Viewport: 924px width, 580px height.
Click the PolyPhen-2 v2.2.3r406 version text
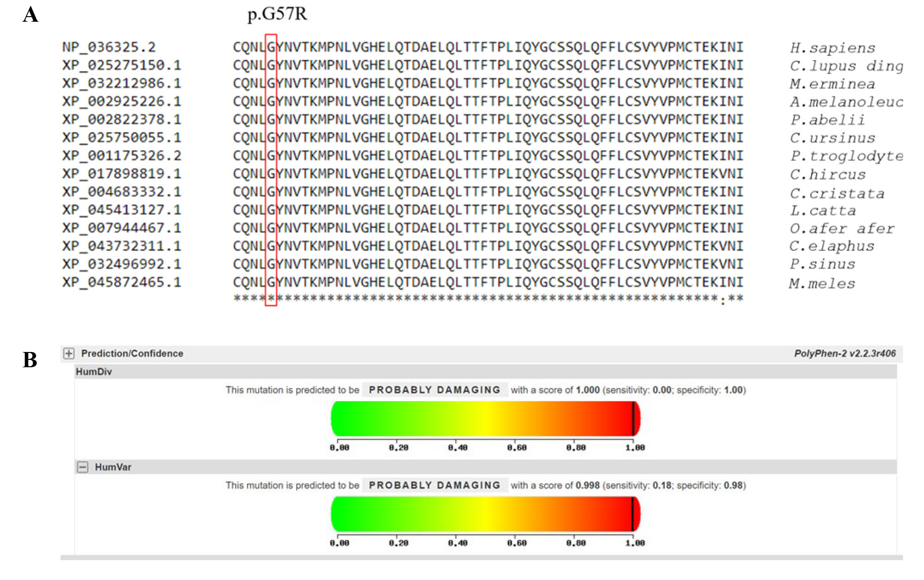(x=844, y=354)
